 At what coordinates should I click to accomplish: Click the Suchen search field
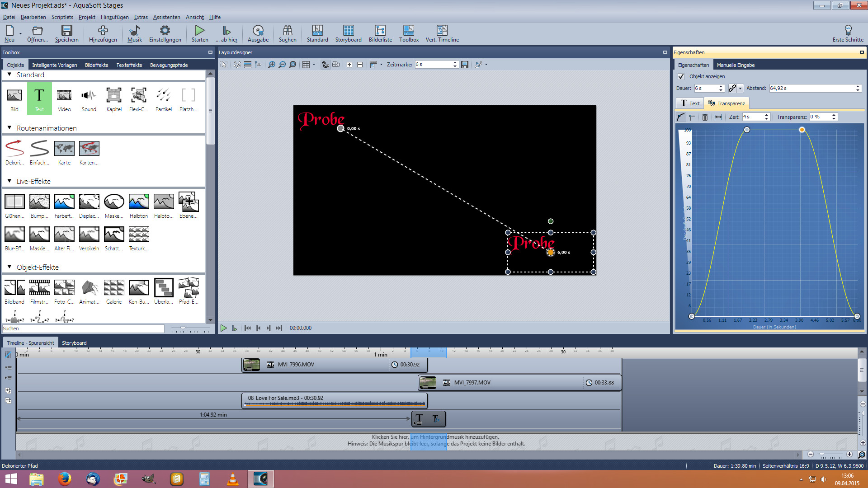83,328
